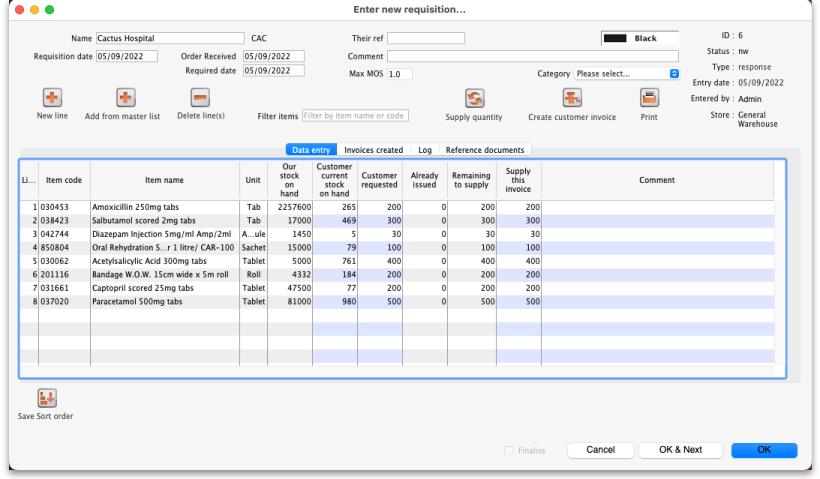The height and width of the screenshot is (479, 820).
Task: Click the Max MOS field
Action: (x=399, y=74)
